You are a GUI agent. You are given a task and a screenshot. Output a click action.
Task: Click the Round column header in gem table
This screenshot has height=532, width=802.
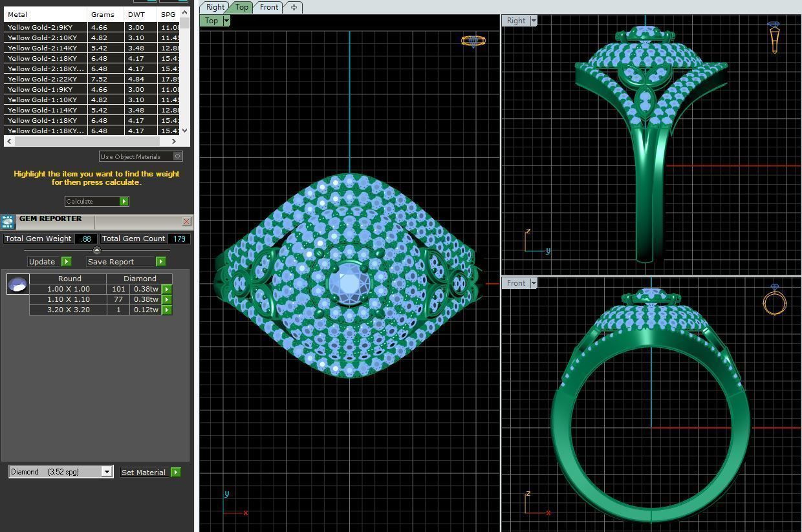tap(69, 279)
